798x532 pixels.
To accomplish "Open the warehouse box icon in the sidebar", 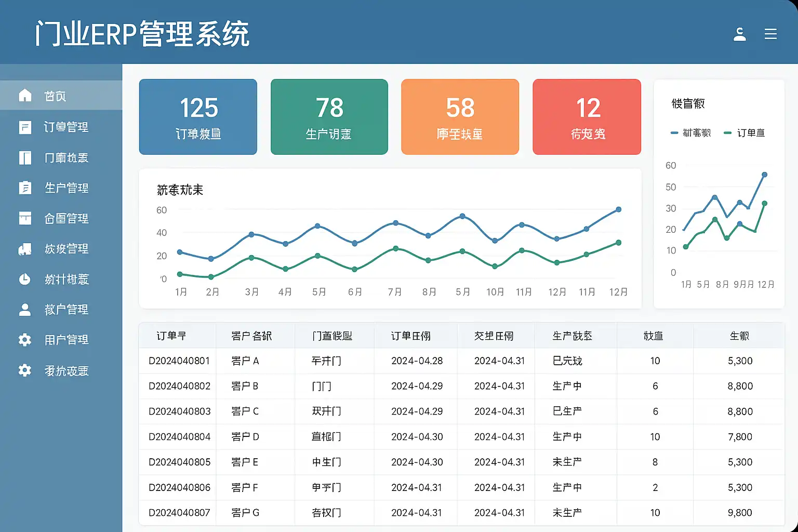I will [25, 218].
